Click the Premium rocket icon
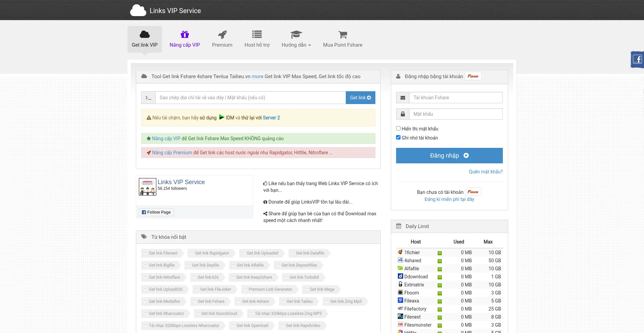644x333 pixels. pyautogui.click(x=222, y=35)
